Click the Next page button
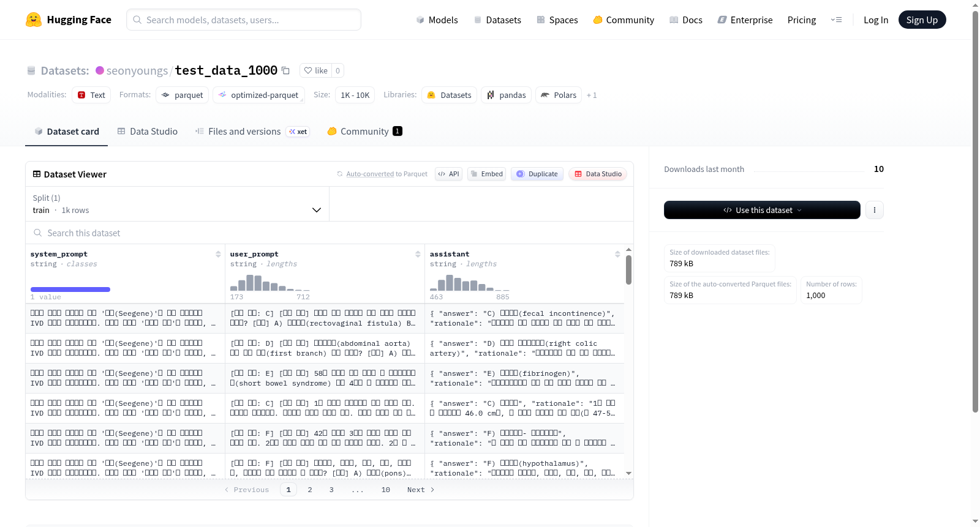This screenshot has width=980, height=527. 421,490
